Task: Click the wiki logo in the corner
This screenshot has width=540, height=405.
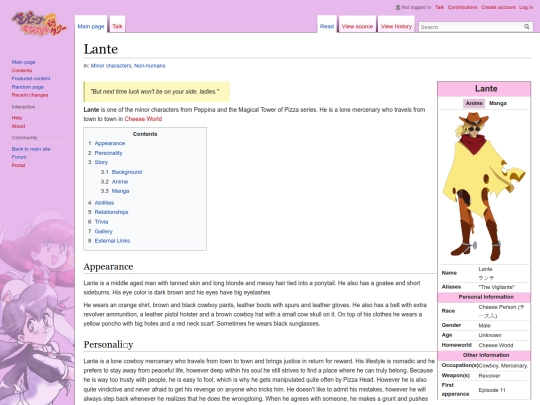Action: click(39, 23)
